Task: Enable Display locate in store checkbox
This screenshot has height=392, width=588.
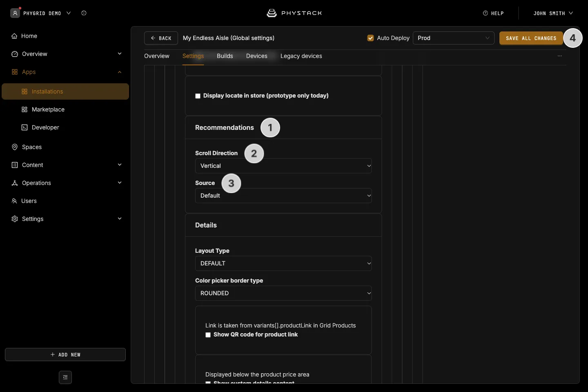Action: 198,96
